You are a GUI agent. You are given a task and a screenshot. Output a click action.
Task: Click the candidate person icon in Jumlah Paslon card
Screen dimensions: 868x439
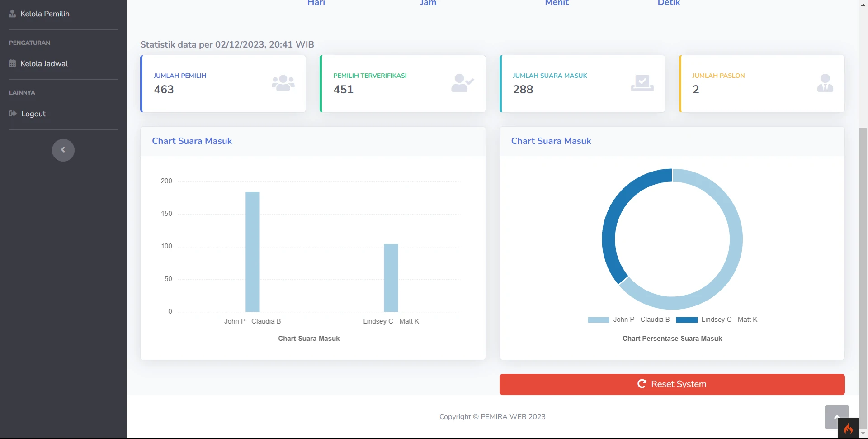point(825,83)
